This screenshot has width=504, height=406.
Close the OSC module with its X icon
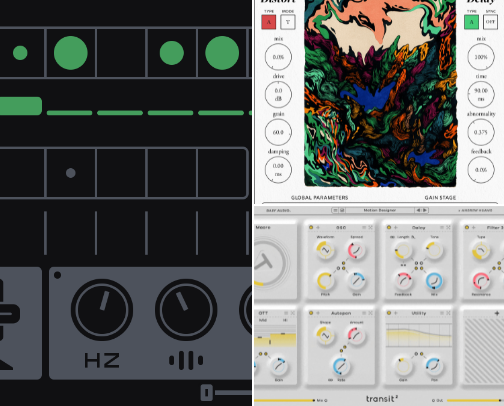click(x=370, y=227)
